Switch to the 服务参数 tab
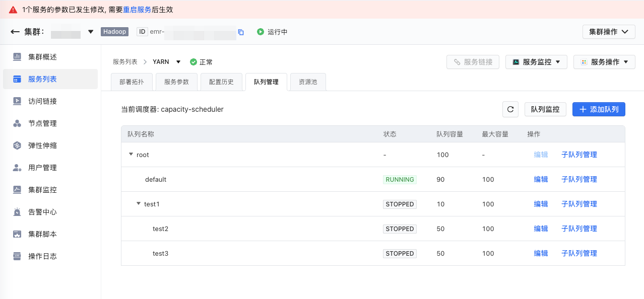Screen dimensions: 644x299 tap(176, 82)
